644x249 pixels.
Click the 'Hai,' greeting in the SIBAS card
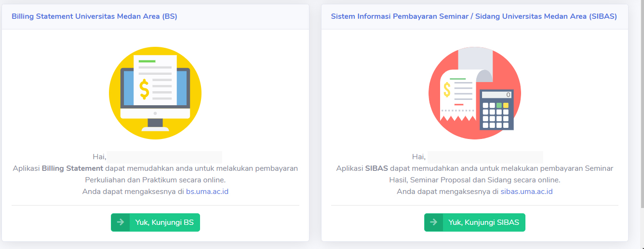[419, 157]
